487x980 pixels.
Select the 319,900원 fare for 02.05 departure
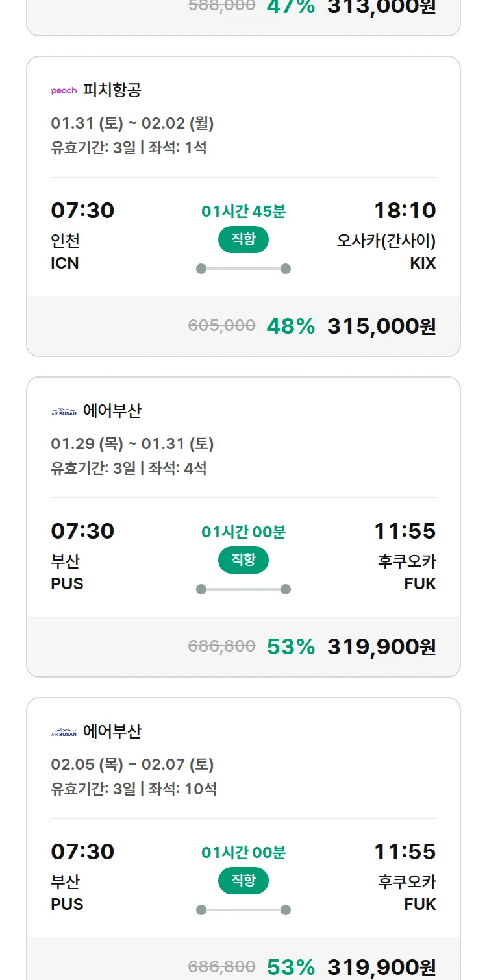click(x=381, y=966)
